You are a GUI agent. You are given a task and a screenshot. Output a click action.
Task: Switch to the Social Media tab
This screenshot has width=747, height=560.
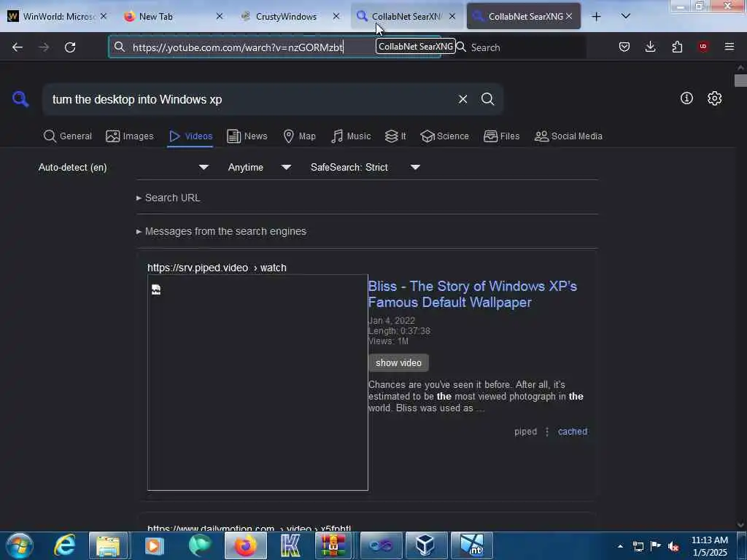click(568, 136)
